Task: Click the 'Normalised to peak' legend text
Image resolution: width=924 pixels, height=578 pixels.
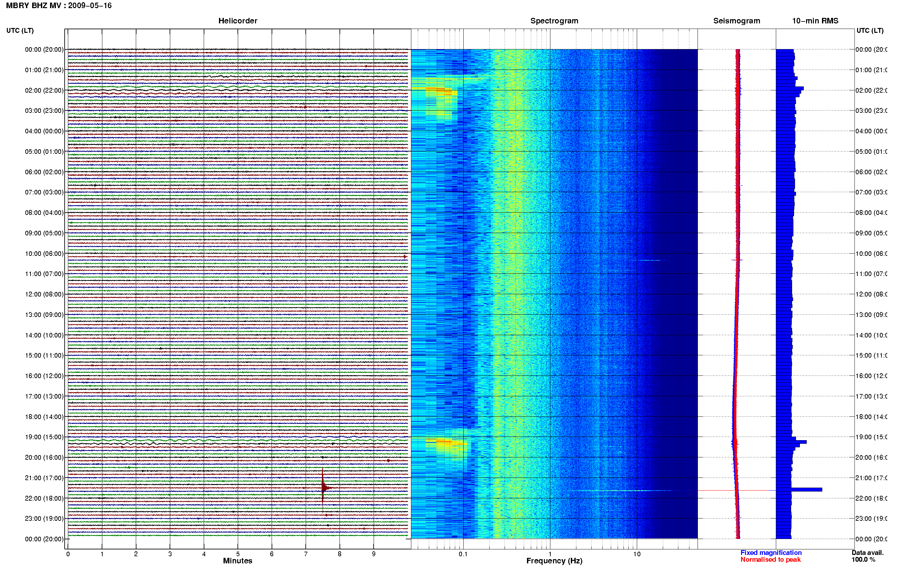Action: tap(770, 560)
